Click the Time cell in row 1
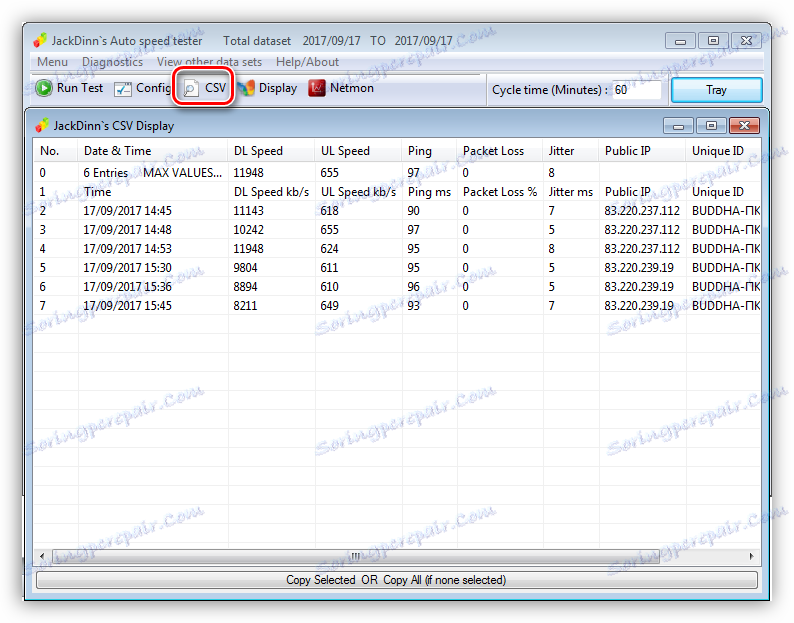Viewport: 794px width, 623px height. [x=97, y=192]
